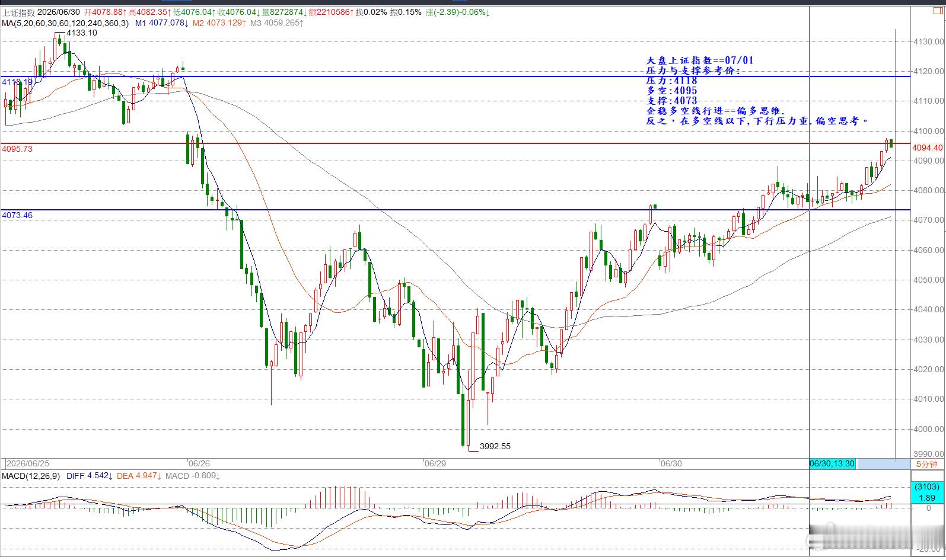946x560 pixels.
Task: Select the M1 4077.078 moving average readout
Action: (162, 23)
